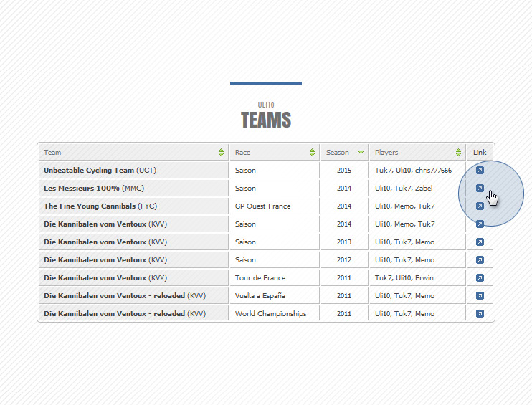Click link icon in Fine Young Cannibals row
532x405 pixels.
click(480, 206)
